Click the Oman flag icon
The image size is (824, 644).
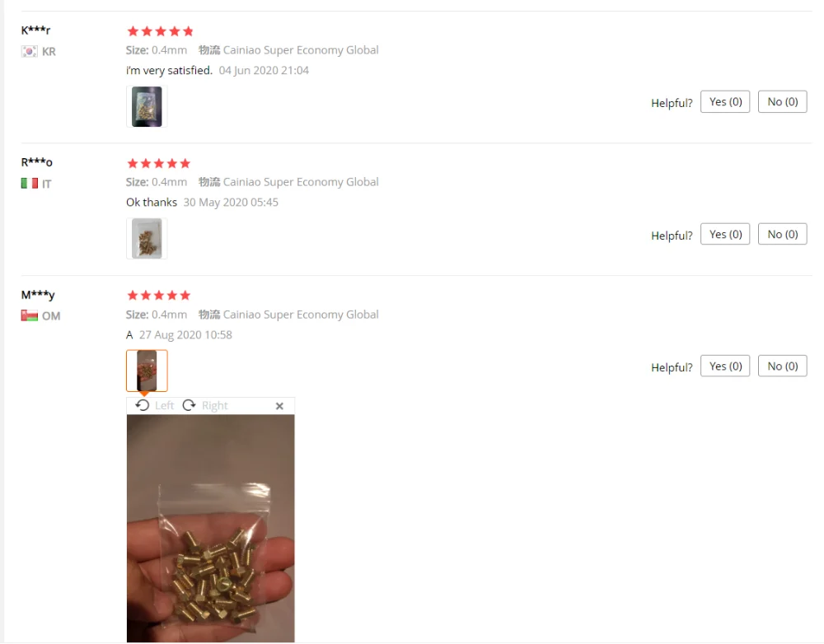pyautogui.click(x=30, y=315)
